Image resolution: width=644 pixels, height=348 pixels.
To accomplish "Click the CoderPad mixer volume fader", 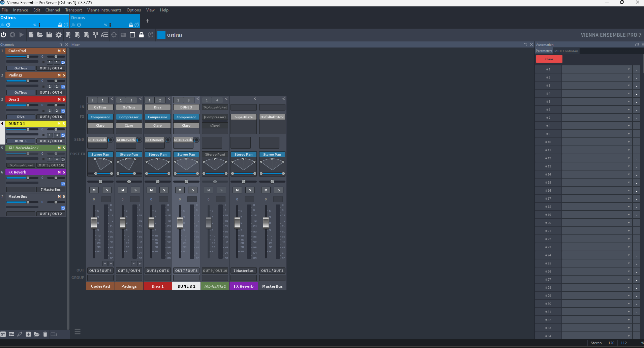I will pyautogui.click(x=94, y=223).
